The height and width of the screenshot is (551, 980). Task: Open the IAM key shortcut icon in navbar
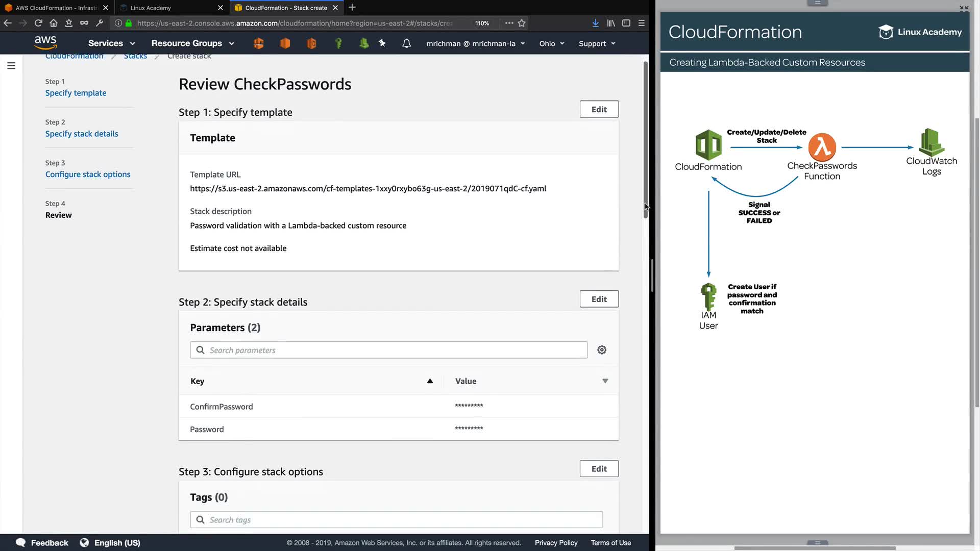338,43
